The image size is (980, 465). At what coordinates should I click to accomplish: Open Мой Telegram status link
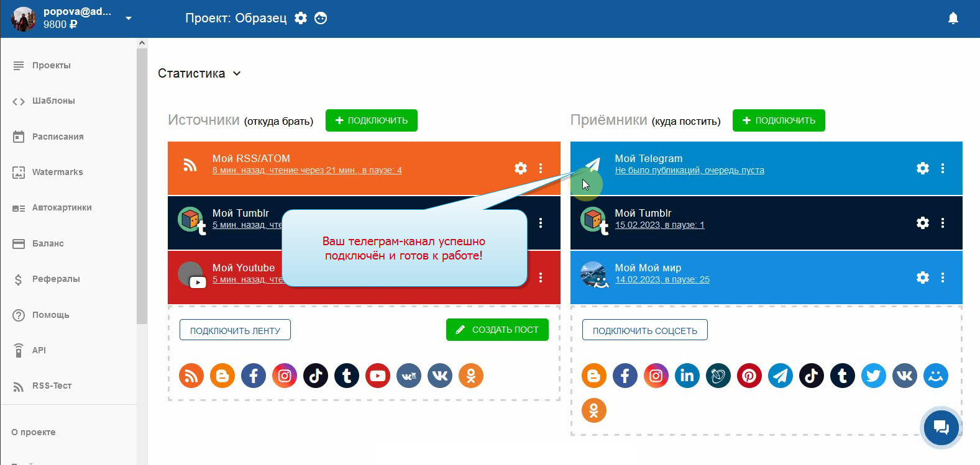[x=689, y=170]
